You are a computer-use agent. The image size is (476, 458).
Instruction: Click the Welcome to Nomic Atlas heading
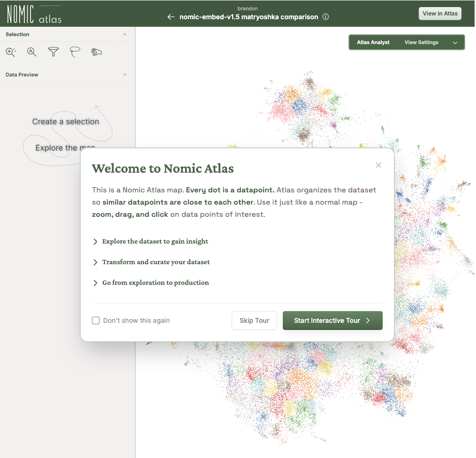coord(163,168)
